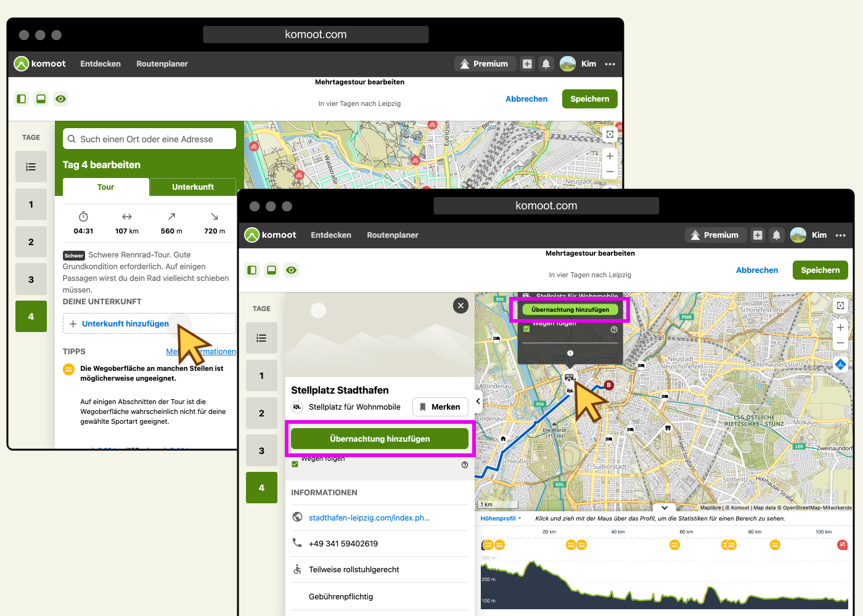The image size is (863, 616).
Task: Open notifications bell in back window
Action: (x=546, y=64)
